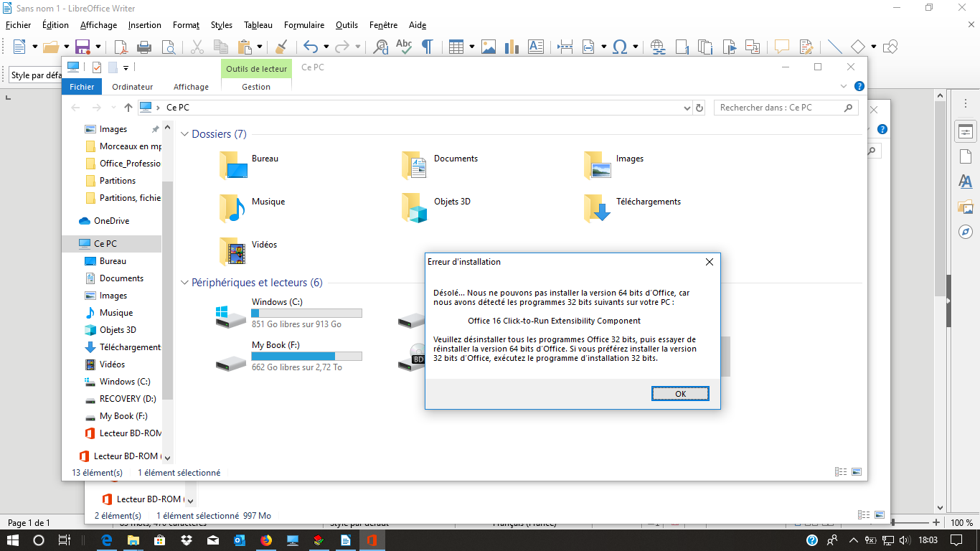980x551 pixels.
Task: Click the Insert Text Box icon
Action: click(x=535, y=47)
